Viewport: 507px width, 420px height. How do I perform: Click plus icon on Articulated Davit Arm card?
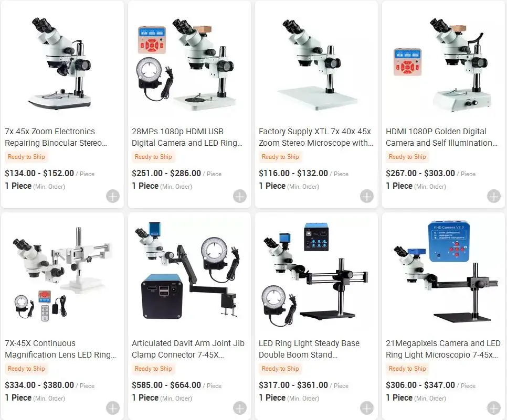(240, 408)
